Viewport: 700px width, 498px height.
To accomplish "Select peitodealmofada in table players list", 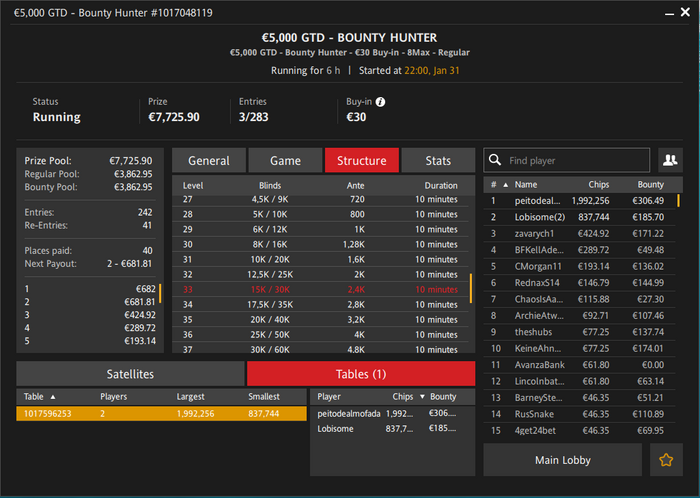I will pyautogui.click(x=392, y=414).
